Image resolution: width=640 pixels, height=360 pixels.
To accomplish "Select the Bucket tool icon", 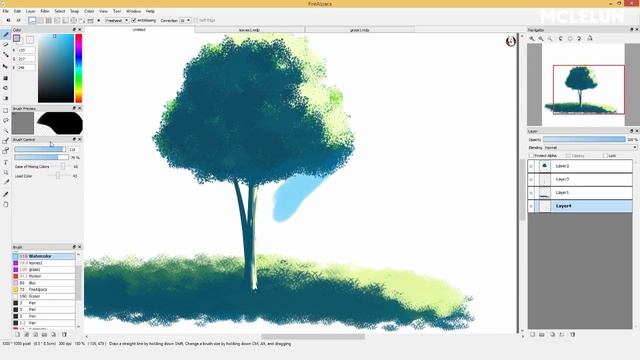I will point(6,88).
